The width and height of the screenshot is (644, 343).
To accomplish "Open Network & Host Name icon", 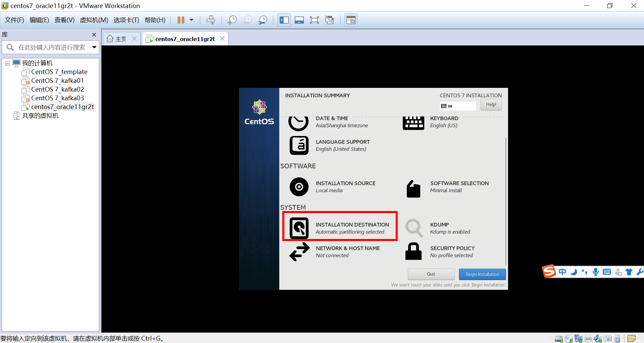I will click(299, 252).
